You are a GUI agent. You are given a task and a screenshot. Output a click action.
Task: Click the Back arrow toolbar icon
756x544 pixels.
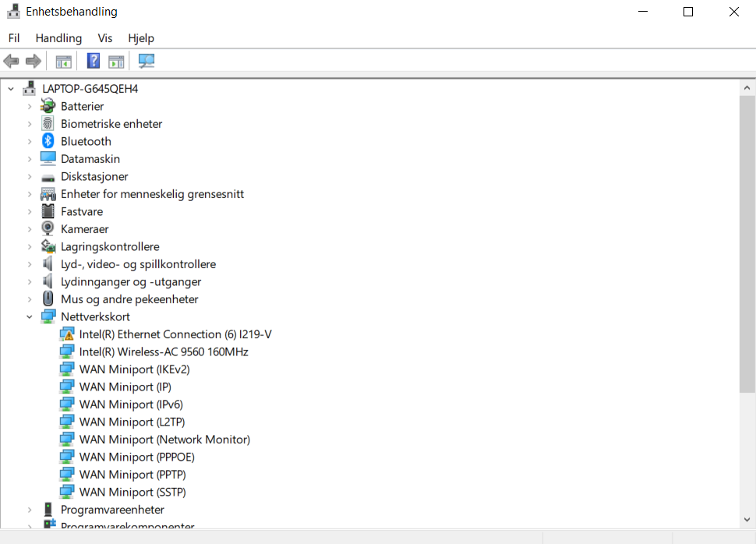(x=11, y=62)
